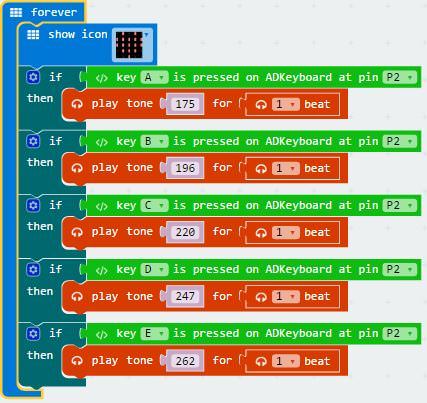The width and height of the screenshot is (427, 403).
Task: Click the grid icon on the show icon block
Action: coord(33,35)
